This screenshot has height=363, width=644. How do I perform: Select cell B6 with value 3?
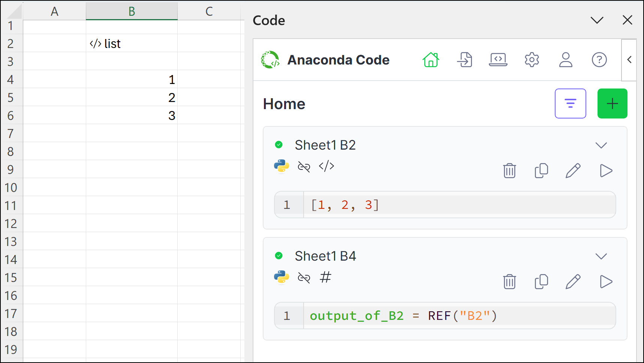pyautogui.click(x=132, y=115)
